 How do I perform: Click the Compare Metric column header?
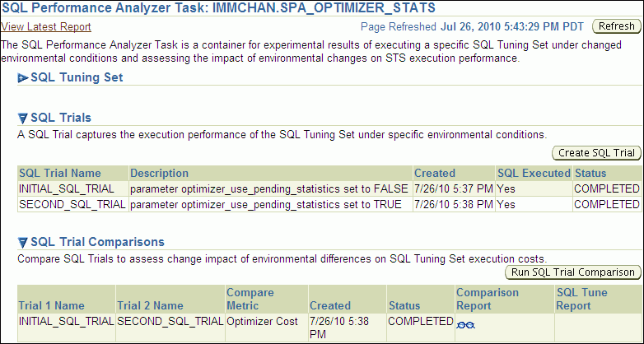click(250, 299)
